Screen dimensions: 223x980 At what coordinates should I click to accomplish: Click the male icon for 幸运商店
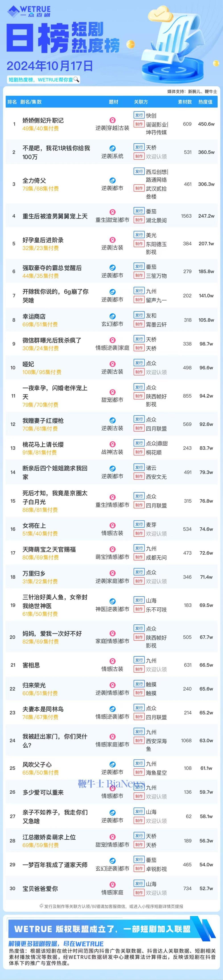[x=112, y=316]
